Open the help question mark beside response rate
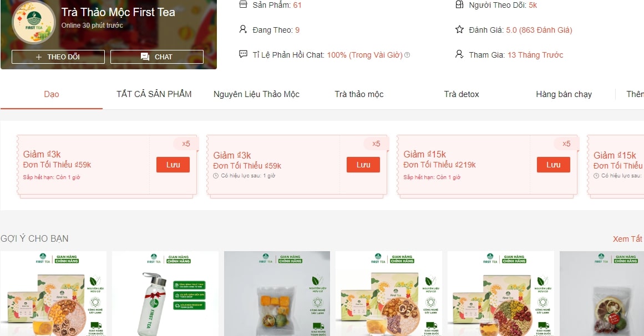Screen dimensions: 644x336 (407, 55)
